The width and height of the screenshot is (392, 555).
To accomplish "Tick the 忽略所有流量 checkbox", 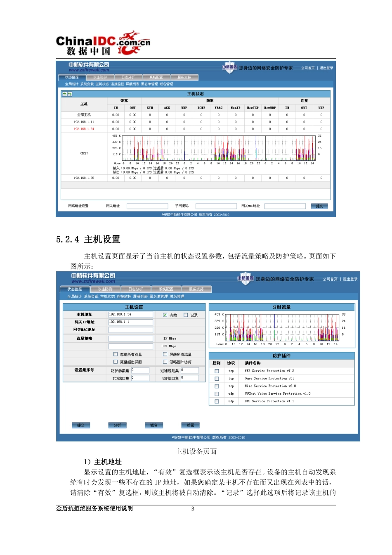I will point(116,354).
